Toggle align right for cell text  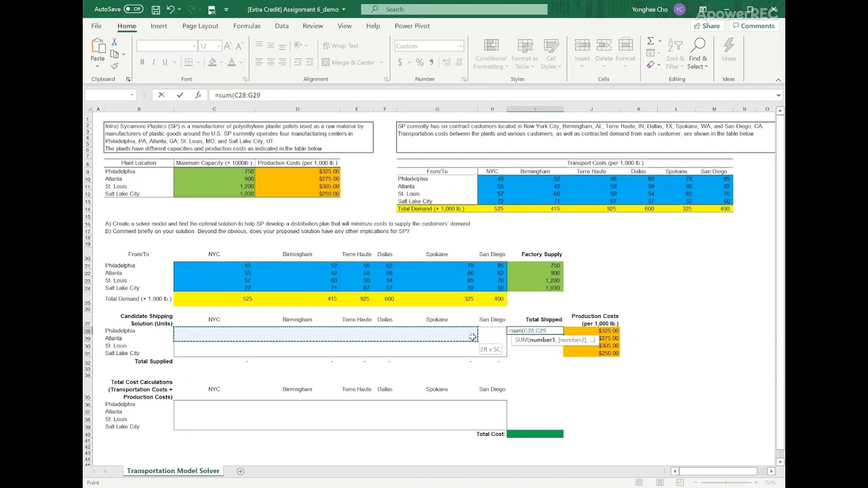pyautogui.click(x=282, y=62)
